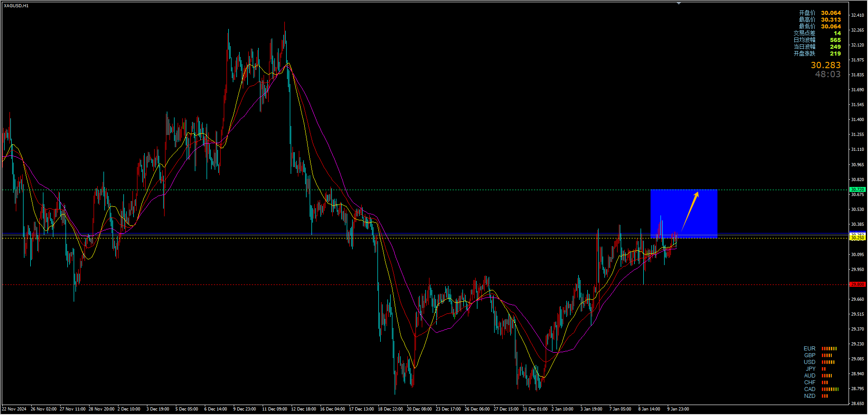Click the AUD currency strength label
Image resolution: width=868 pixels, height=415 pixels.
(810, 376)
